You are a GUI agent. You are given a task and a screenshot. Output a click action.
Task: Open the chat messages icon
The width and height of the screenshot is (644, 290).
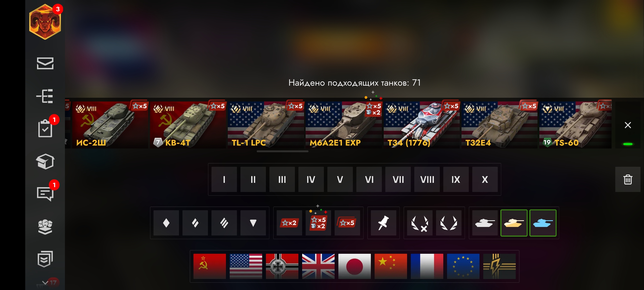[45, 194]
